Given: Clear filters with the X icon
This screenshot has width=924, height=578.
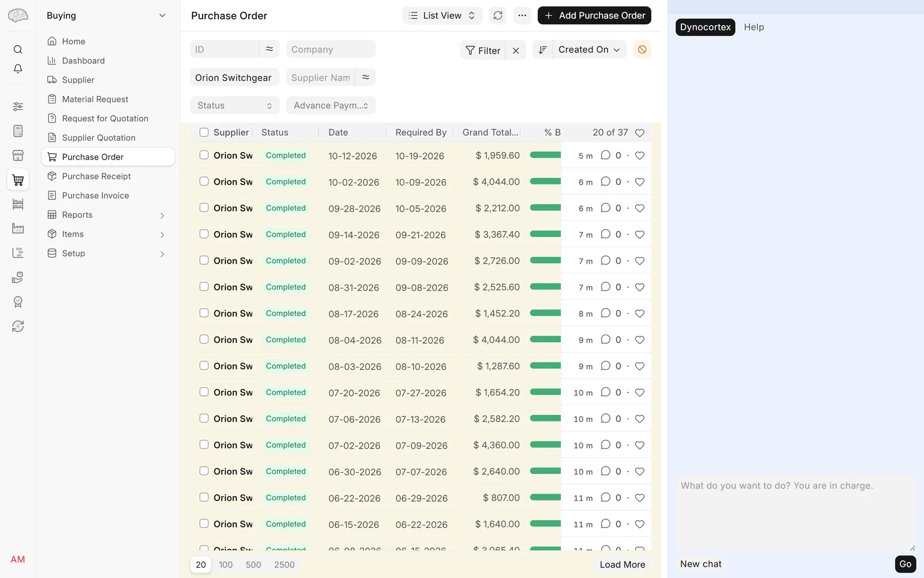Looking at the screenshot, I should pos(516,50).
